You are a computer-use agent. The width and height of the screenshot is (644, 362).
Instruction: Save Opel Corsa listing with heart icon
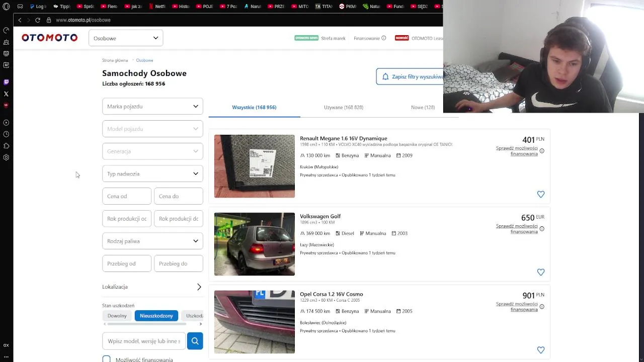pyautogui.click(x=541, y=350)
